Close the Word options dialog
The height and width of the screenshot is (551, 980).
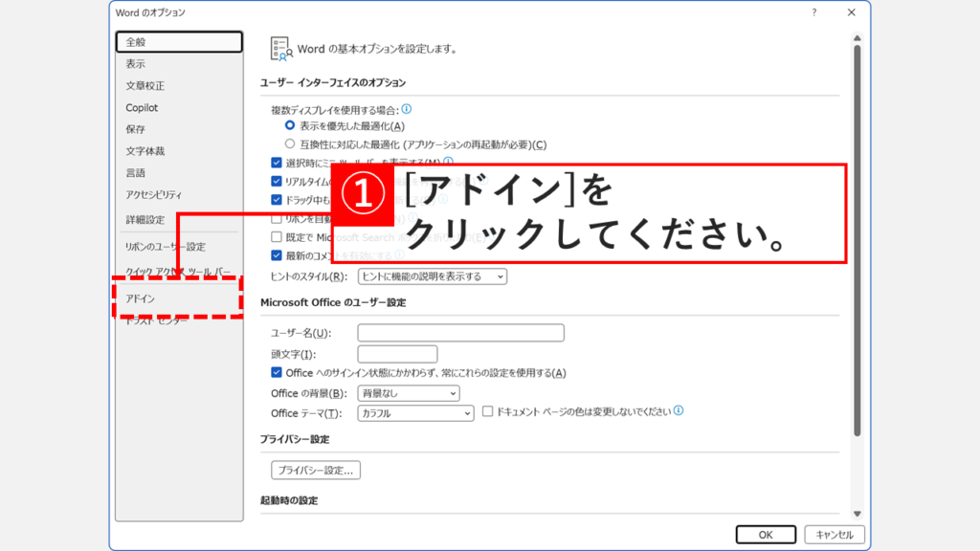[851, 12]
